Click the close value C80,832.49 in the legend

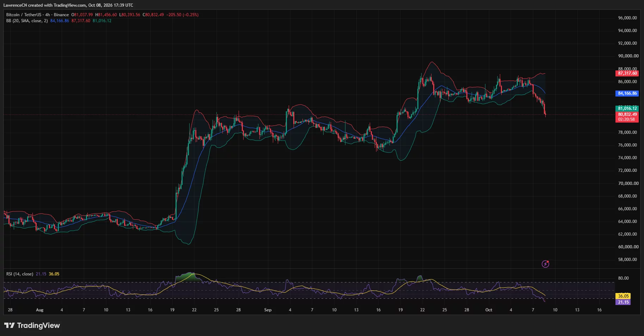pos(153,15)
